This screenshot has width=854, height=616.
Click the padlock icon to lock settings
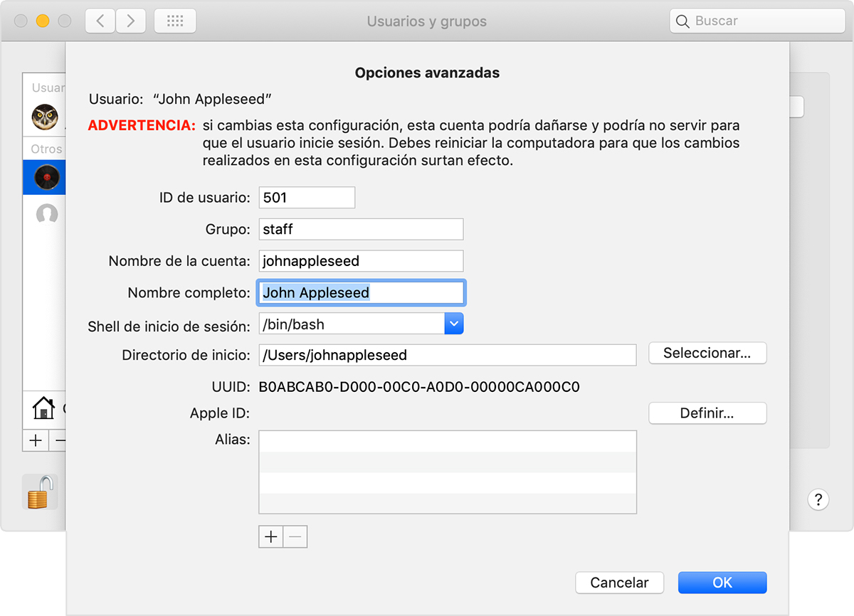pos(40,492)
